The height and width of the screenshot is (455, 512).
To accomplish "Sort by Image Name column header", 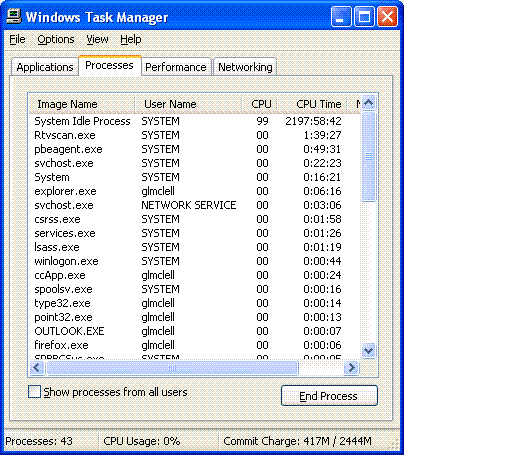I will 82,104.
